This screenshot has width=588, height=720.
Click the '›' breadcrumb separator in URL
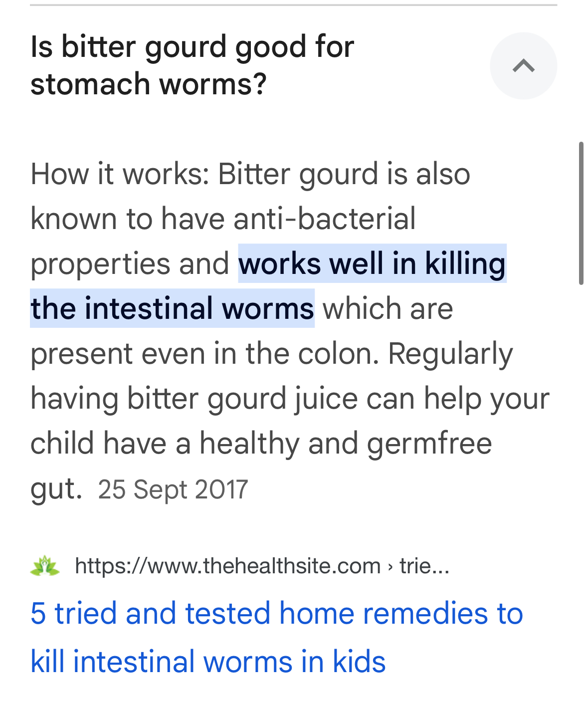coord(390,566)
